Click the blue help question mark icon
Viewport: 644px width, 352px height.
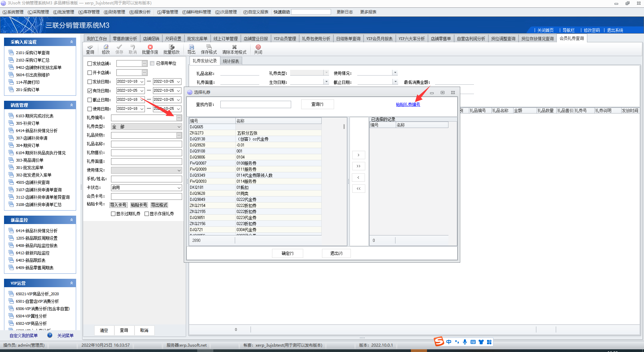[x=50, y=335]
